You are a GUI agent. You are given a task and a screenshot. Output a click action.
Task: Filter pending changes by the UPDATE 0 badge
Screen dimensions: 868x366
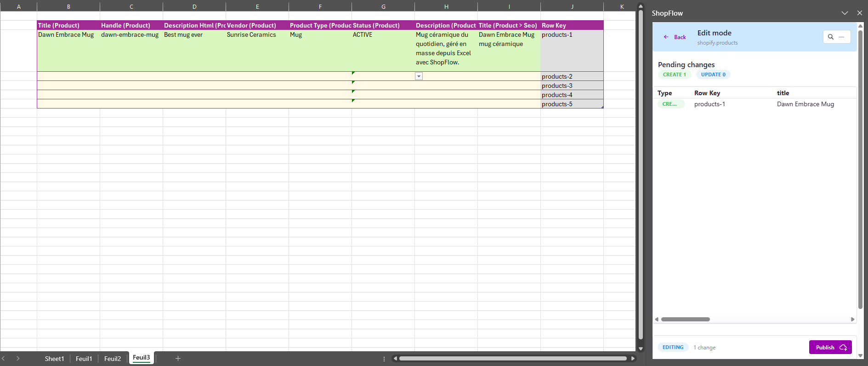[713, 74]
